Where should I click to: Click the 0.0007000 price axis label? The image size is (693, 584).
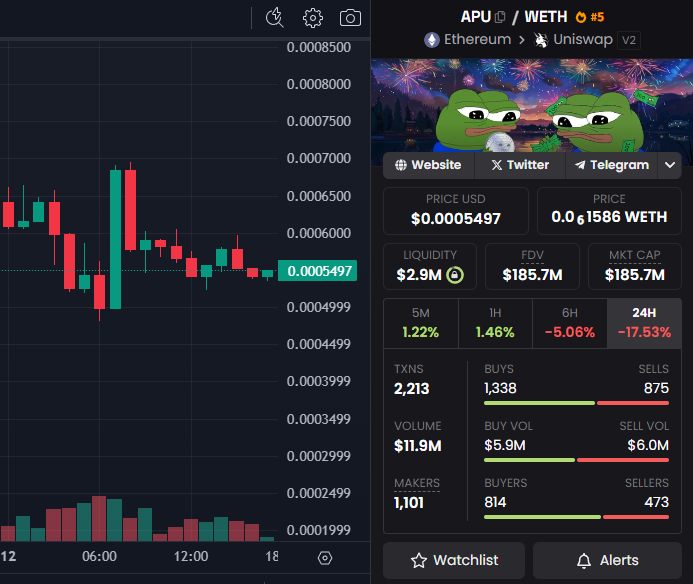[319, 158]
